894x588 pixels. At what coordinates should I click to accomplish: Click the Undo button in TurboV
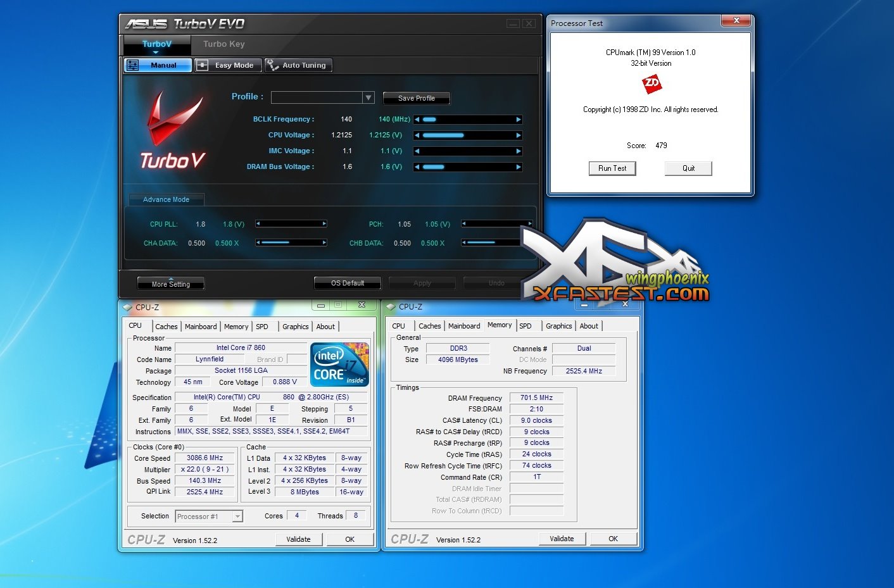point(496,283)
